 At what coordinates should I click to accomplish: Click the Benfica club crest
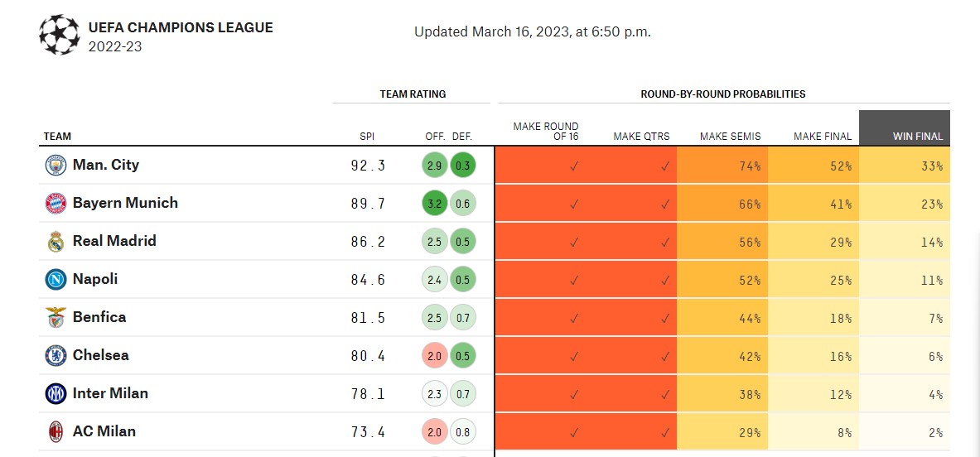point(56,317)
